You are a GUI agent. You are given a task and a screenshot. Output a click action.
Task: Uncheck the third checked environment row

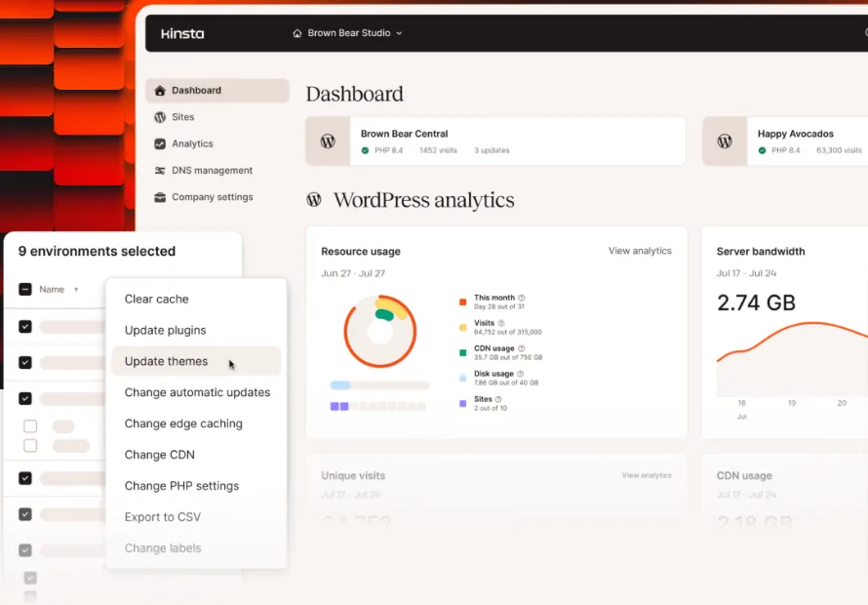(25, 398)
